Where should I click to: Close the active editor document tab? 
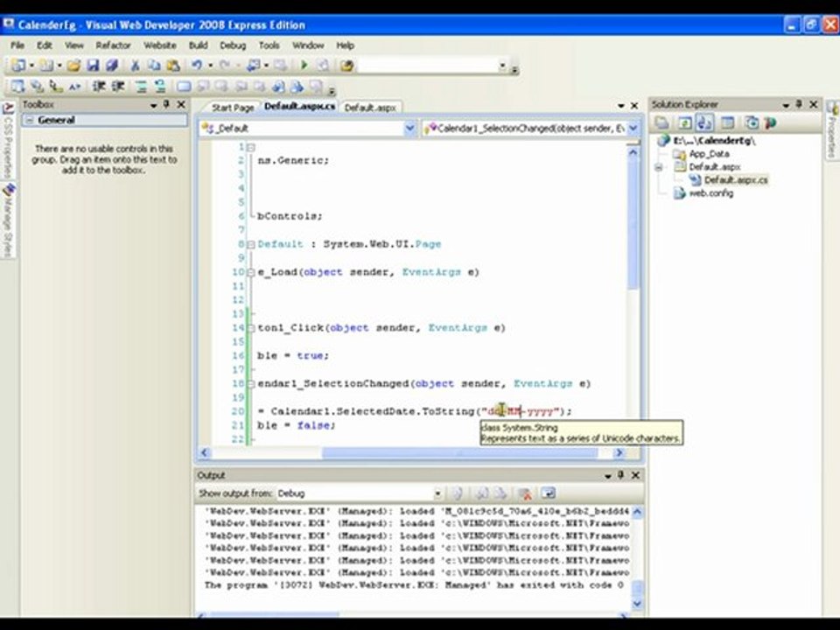click(634, 106)
